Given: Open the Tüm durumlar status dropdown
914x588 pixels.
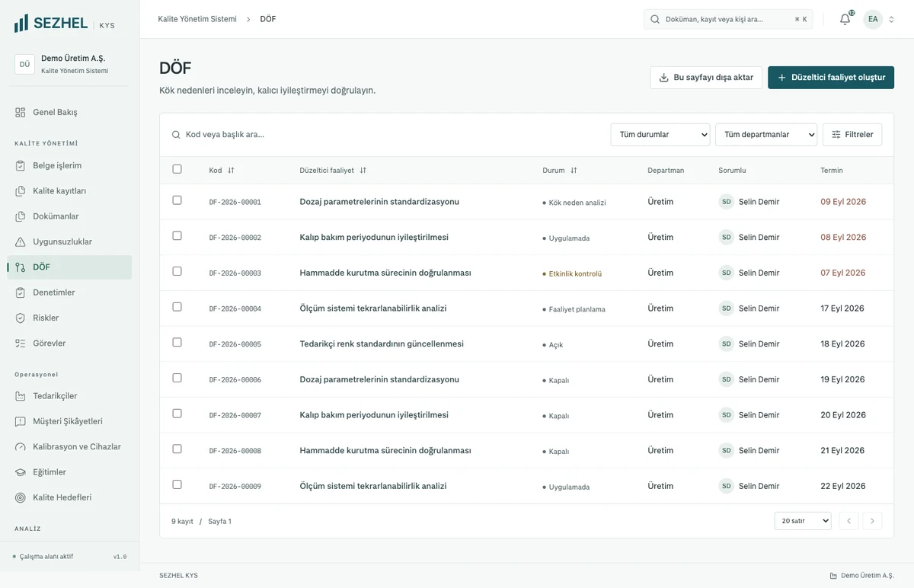Looking at the screenshot, I should click(660, 135).
